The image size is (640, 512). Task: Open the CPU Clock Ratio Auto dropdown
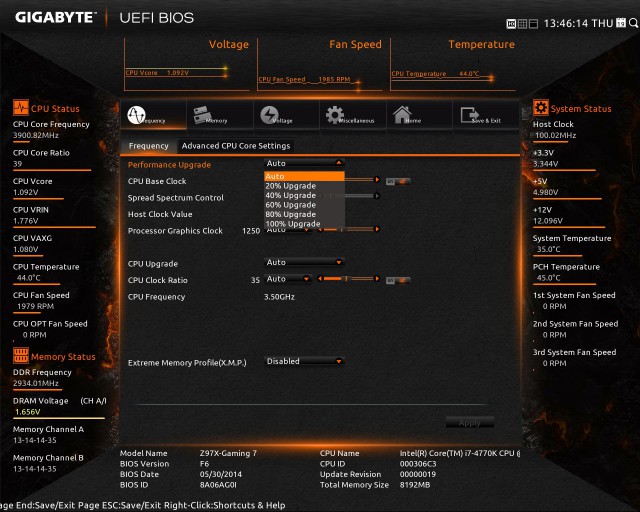click(x=288, y=279)
